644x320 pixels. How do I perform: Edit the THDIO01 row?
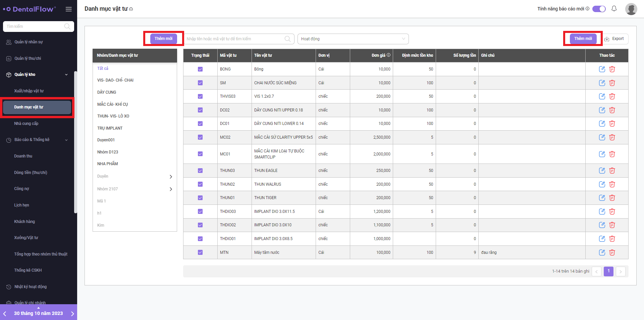(x=602, y=239)
